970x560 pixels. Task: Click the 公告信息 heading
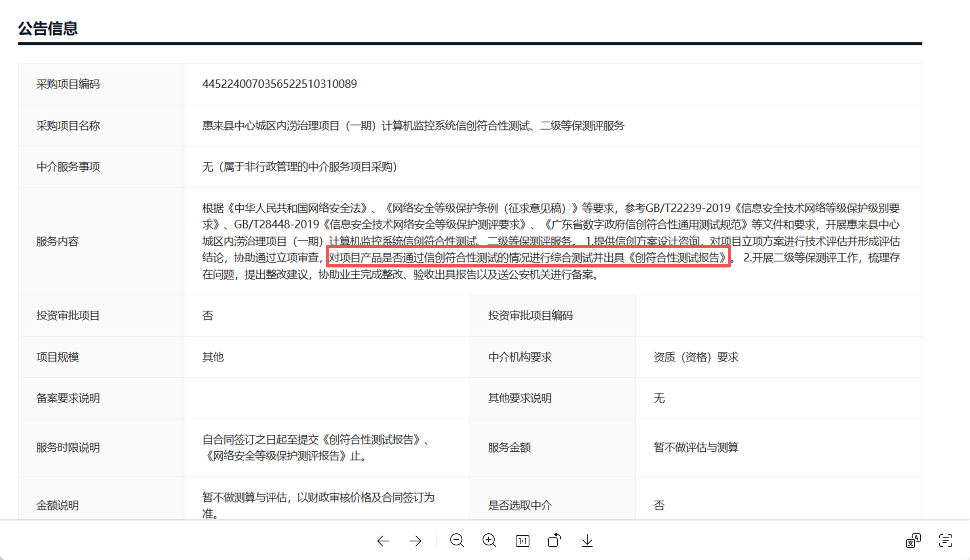[x=48, y=28]
